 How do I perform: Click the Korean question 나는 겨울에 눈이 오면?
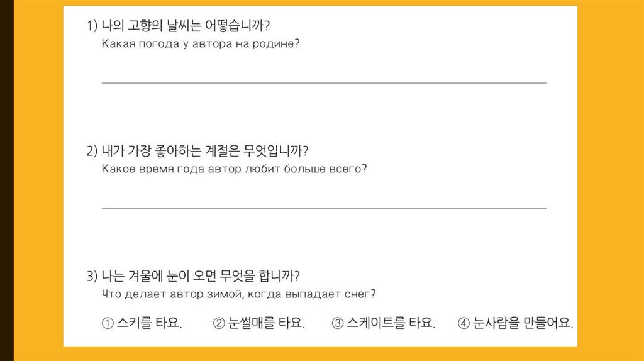coord(200,276)
